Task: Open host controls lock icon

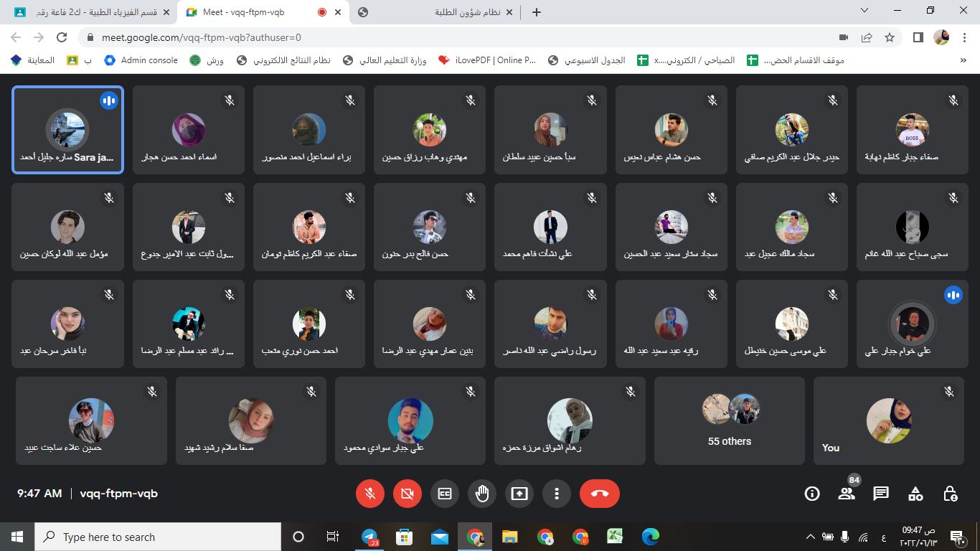Action: (951, 494)
